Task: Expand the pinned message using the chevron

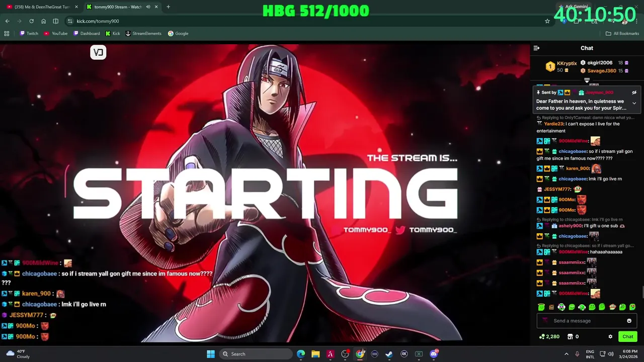Action: [634, 103]
